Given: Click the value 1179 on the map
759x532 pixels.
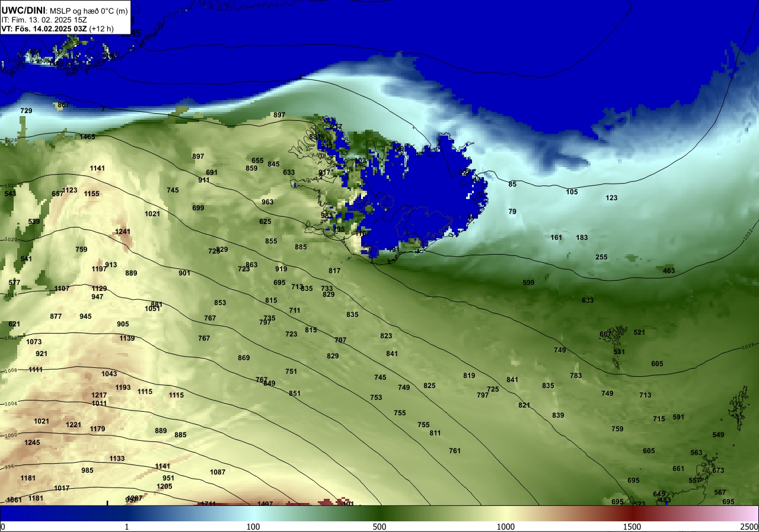Looking at the screenshot, I should pos(97,429).
